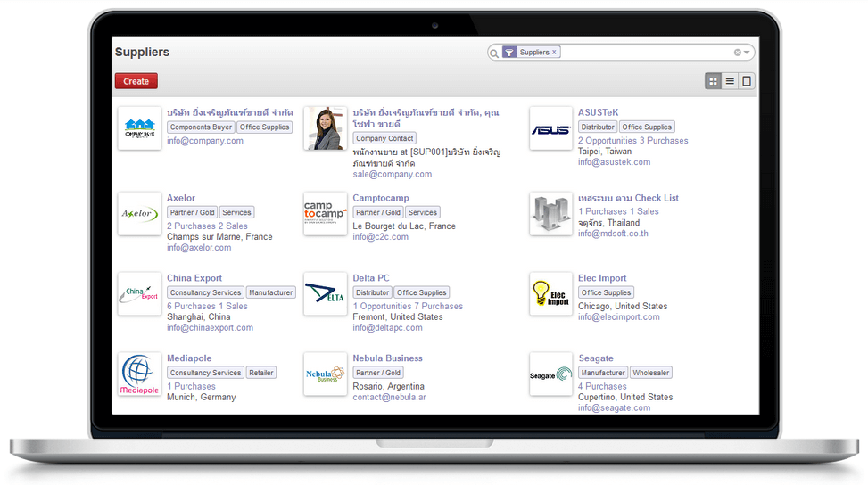Open China Export 6 Purchases 1 Sales
This screenshot has height=485, width=868.
(208, 307)
